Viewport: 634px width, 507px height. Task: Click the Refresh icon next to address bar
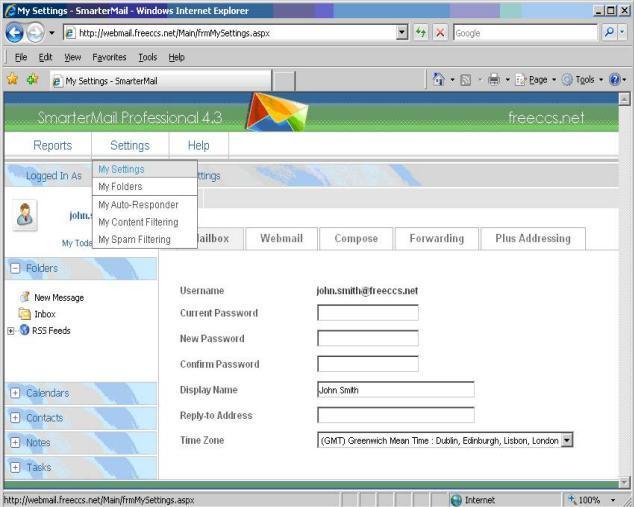click(x=421, y=33)
